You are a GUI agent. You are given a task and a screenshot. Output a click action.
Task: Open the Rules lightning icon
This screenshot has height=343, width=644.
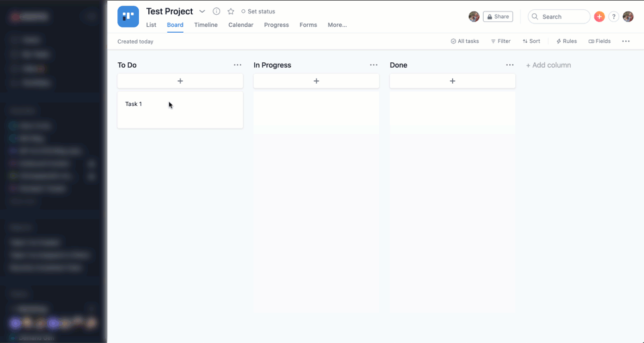566,42
